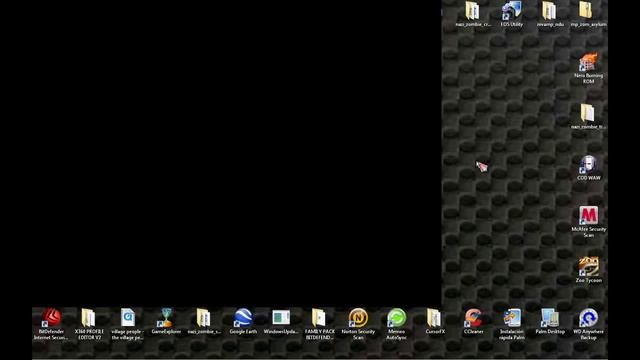
Task: Open the nazi_zombie_cr... folder at top
Action: pyautogui.click(x=473, y=14)
